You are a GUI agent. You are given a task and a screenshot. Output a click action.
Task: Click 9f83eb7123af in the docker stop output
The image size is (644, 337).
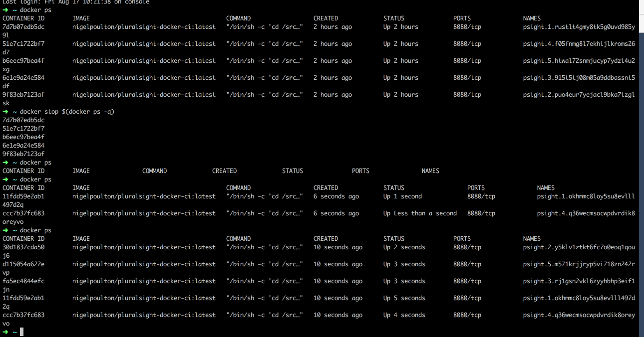(23, 154)
